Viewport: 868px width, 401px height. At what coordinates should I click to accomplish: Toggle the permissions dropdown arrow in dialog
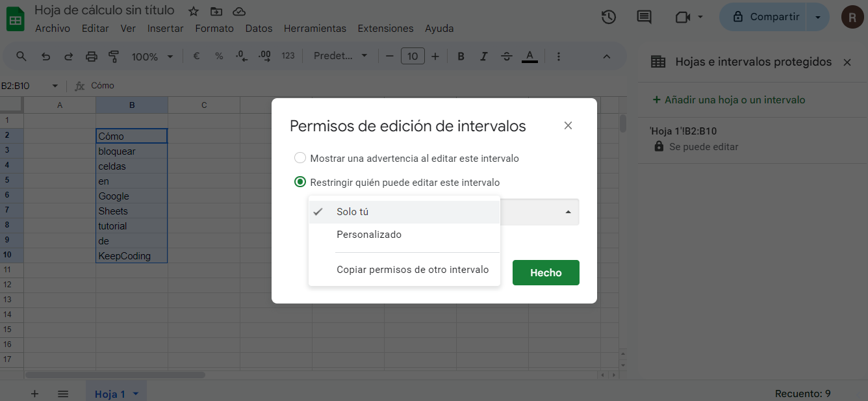[x=568, y=212]
